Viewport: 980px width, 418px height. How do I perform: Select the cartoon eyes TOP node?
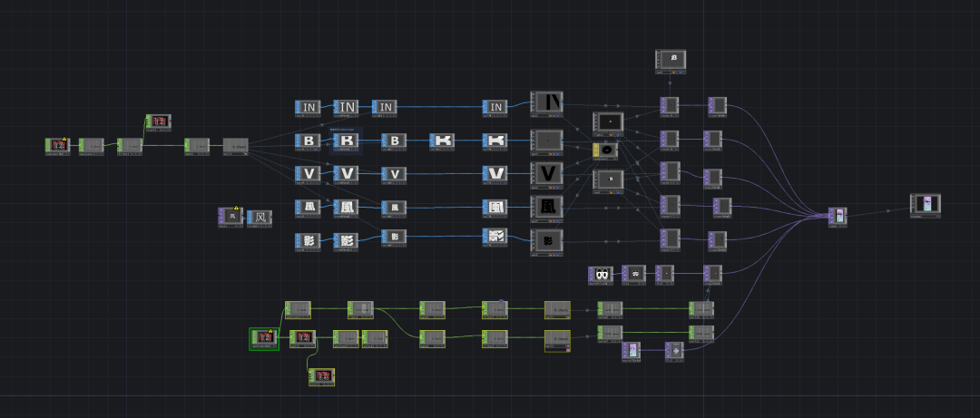click(601, 275)
